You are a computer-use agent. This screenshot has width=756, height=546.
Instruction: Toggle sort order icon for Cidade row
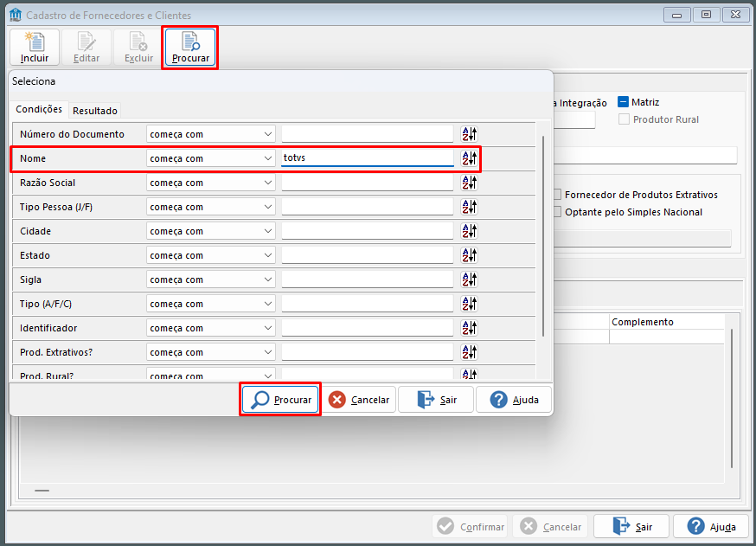pos(469,231)
